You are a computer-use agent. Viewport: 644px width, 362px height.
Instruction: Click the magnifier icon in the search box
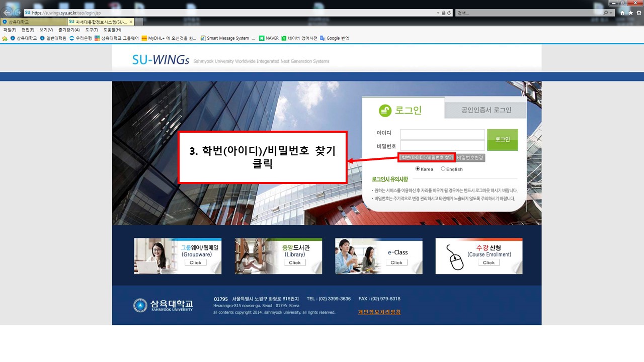click(x=606, y=13)
